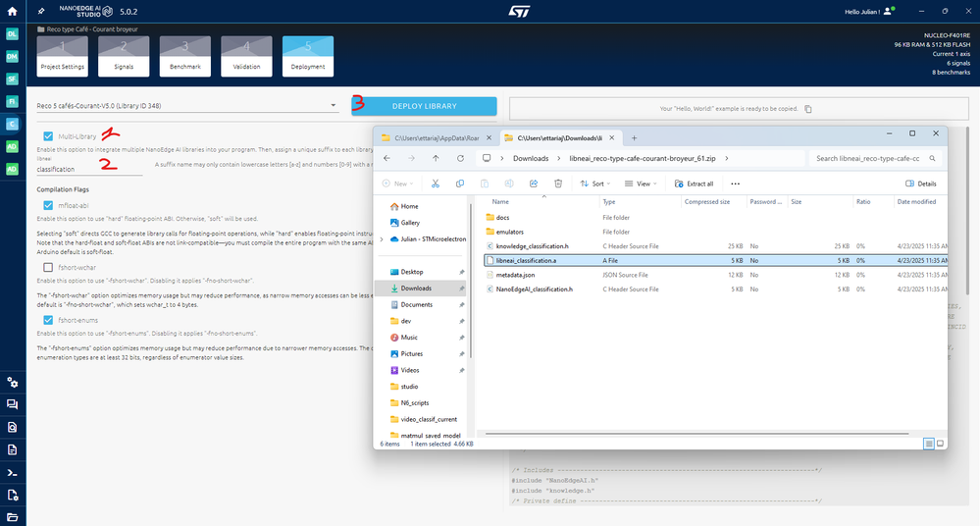The width and height of the screenshot is (980, 526).
Task: Go up one folder level in Explorer
Action: point(436,158)
